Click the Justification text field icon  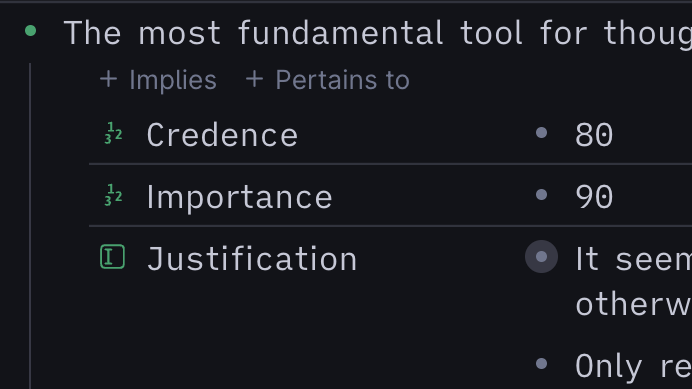click(113, 257)
